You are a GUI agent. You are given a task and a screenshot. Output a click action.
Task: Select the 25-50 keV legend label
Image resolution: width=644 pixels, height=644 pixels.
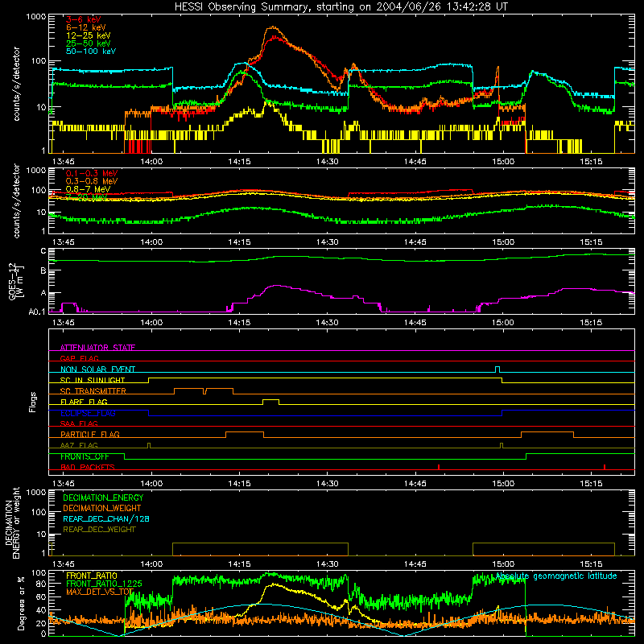tap(89, 43)
